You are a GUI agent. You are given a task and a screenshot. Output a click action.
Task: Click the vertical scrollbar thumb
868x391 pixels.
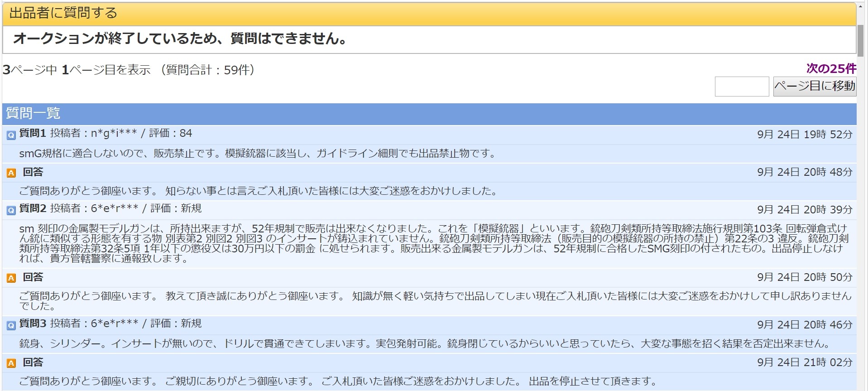tap(860, 41)
